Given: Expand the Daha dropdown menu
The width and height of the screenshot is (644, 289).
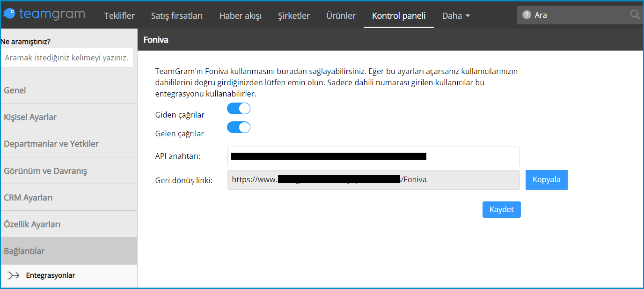Looking at the screenshot, I should point(456,15).
